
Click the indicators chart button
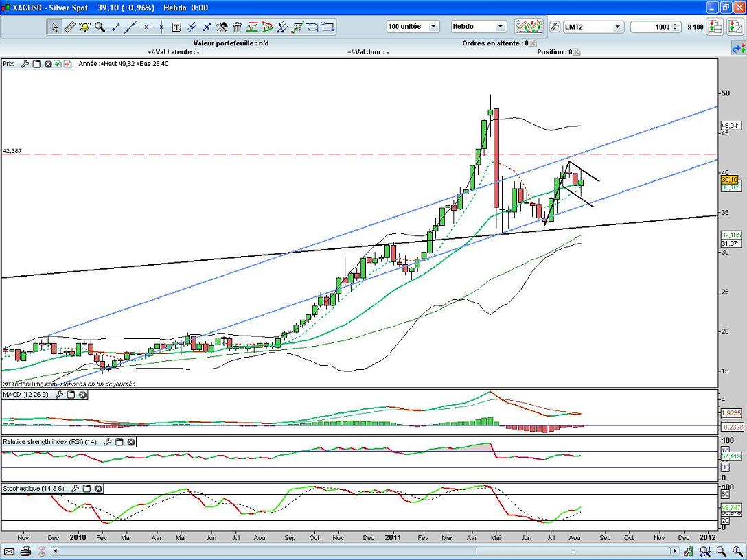tap(529, 27)
